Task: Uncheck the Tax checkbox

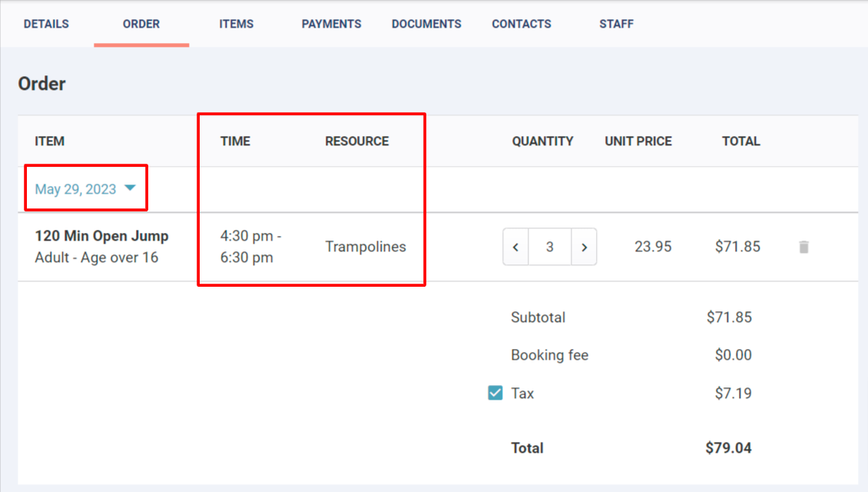Action: click(x=495, y=393)
